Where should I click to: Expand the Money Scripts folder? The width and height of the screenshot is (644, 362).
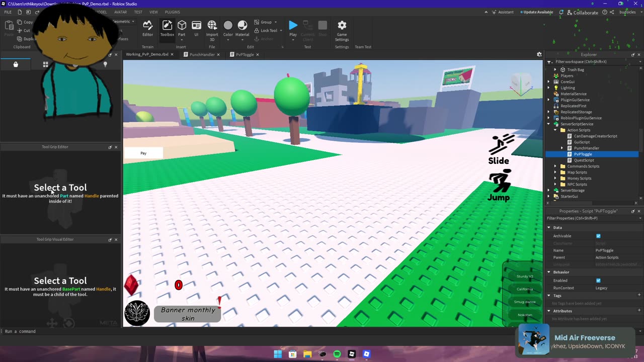555,178
